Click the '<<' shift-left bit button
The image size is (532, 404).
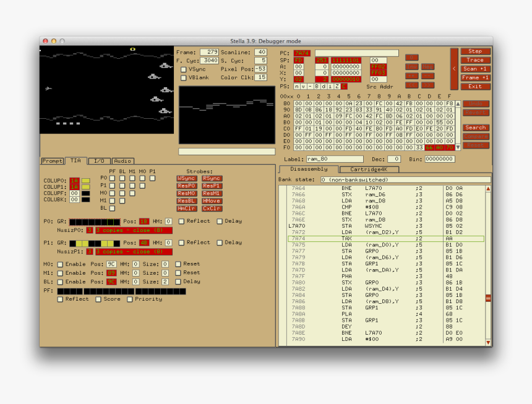coord(411,85)
